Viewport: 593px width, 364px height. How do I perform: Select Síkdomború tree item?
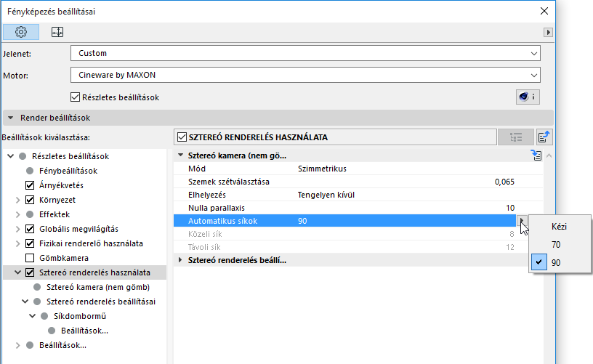[80, 316]
